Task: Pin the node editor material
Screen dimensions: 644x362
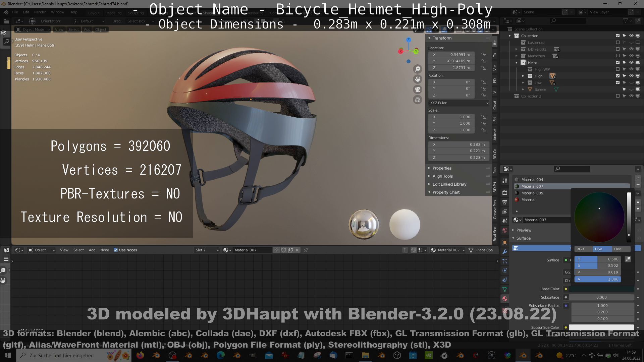Action: point(306,250)
